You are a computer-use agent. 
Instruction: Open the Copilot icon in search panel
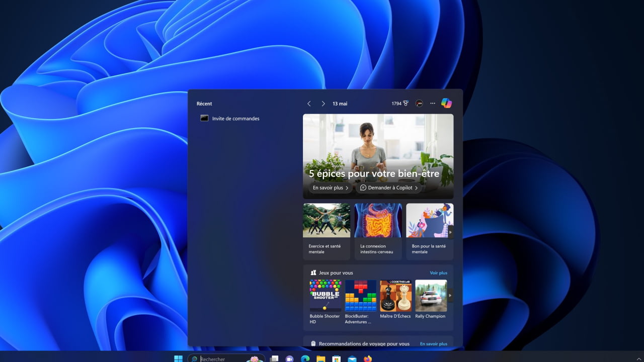point(446,103)
